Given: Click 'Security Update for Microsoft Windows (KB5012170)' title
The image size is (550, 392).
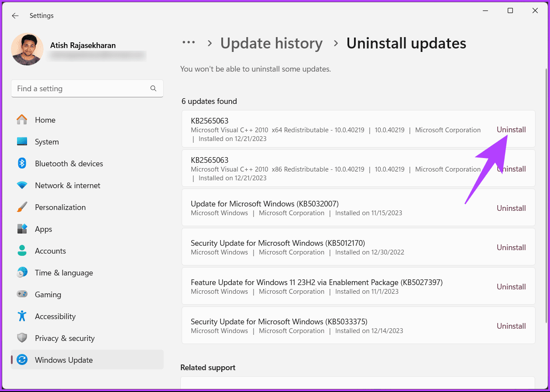Looking at the screenshot, I should point(278,243).
